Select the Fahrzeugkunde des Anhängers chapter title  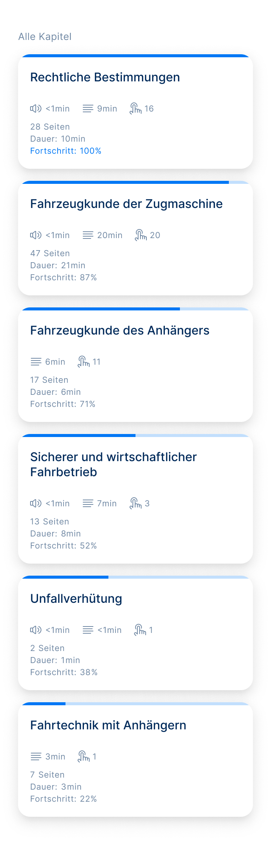coord(120,330)
